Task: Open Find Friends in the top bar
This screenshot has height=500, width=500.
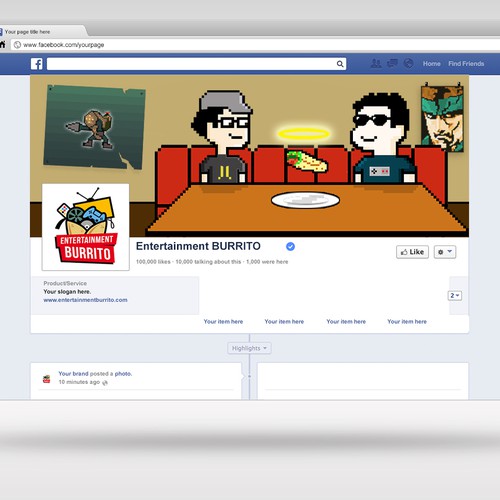Action: pos(466,64)
